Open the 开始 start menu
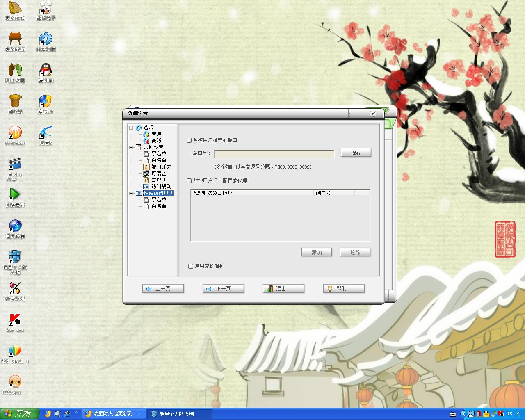The width and height of the screenshot is (525, 420). click(19, 413)
